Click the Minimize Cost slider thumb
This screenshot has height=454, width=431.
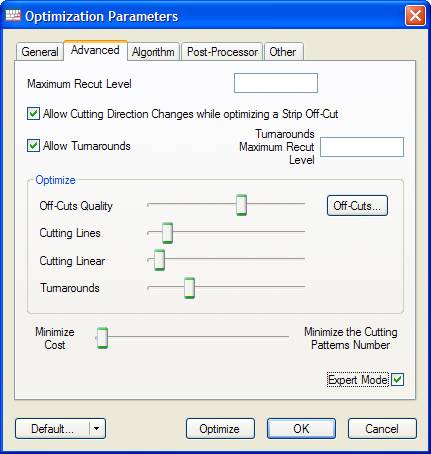[102, 338]
